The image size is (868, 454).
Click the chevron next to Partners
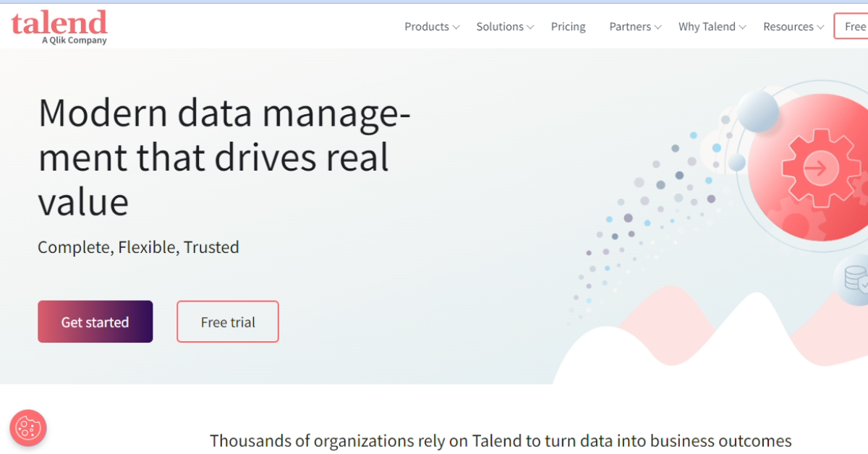[x=658, y=27]
